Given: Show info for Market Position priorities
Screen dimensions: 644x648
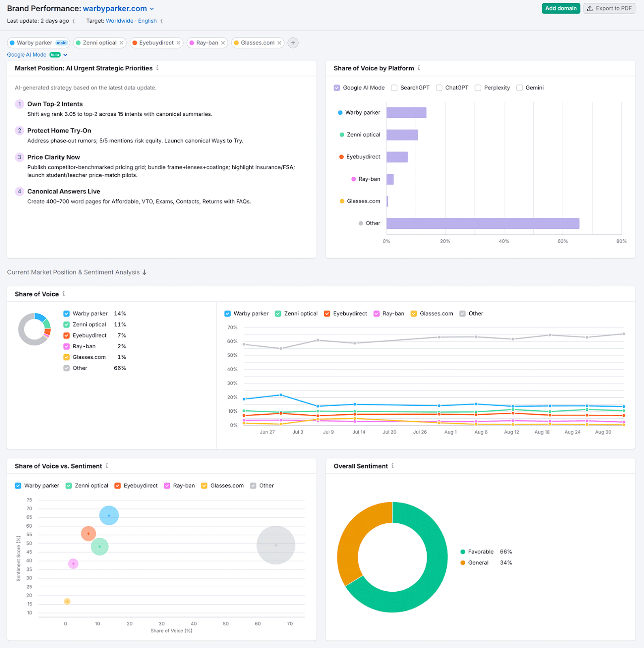Looking at the screenshot, I should (x=157, y=68).
